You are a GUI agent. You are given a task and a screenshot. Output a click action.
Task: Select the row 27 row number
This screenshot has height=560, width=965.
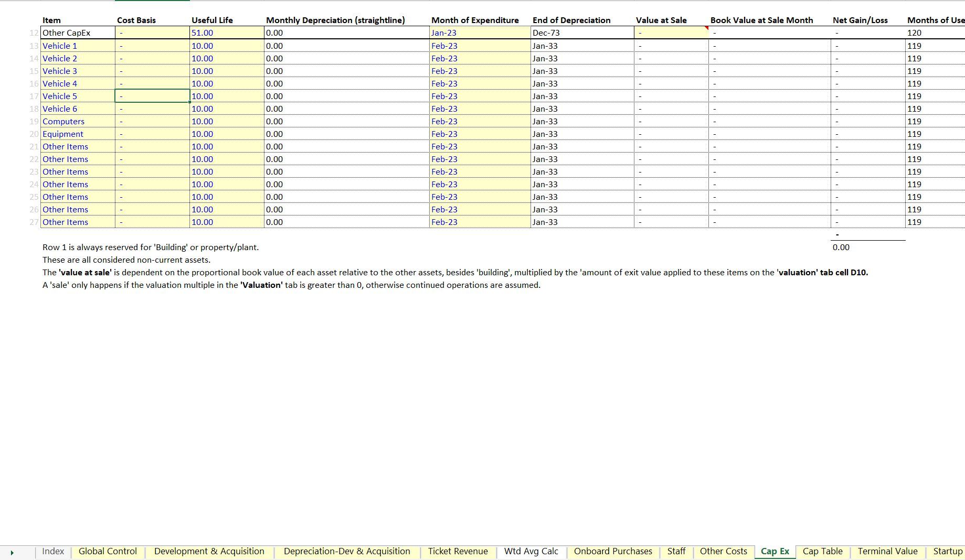pos(34,222)
